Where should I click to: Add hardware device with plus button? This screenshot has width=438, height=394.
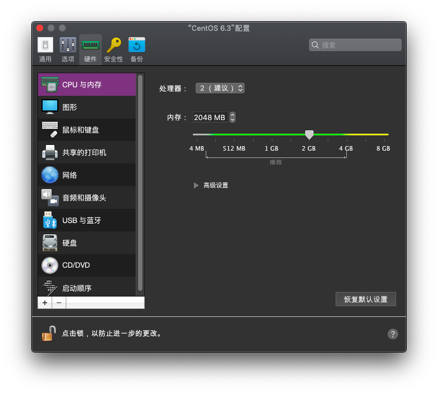click(45, 303)
